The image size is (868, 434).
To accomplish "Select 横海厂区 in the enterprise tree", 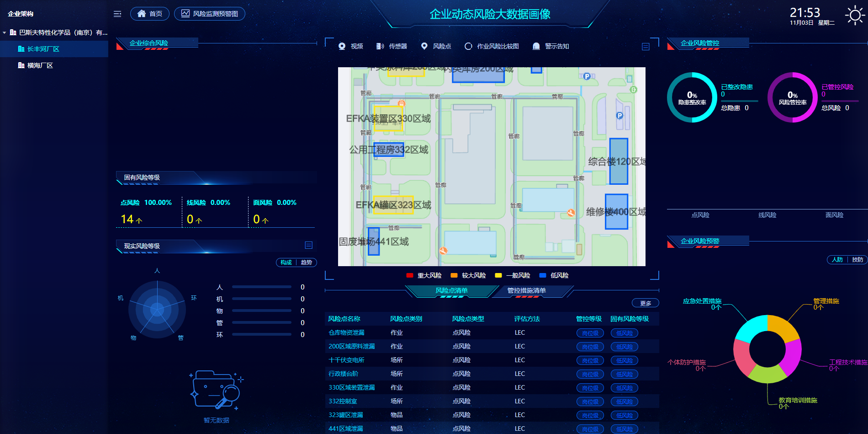I will pyautogui.click(x=40, y=65).
